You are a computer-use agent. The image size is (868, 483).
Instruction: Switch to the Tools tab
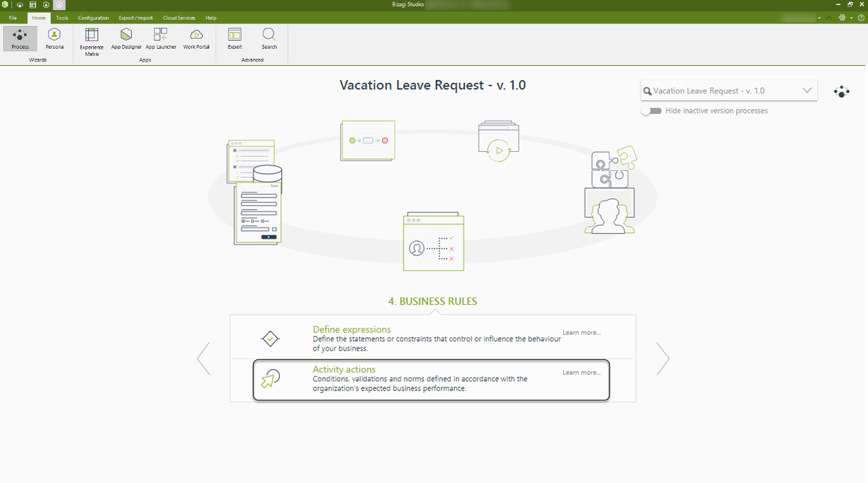tap(62, 18)
